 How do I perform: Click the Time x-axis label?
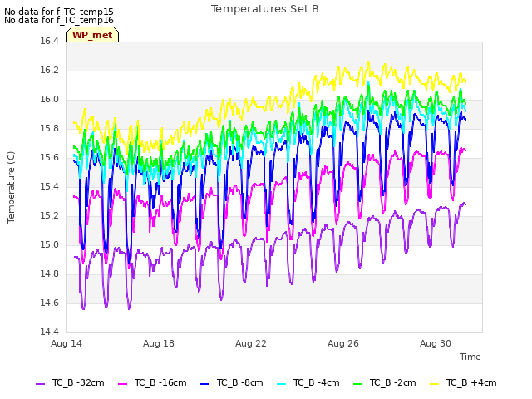click(470, 357)
